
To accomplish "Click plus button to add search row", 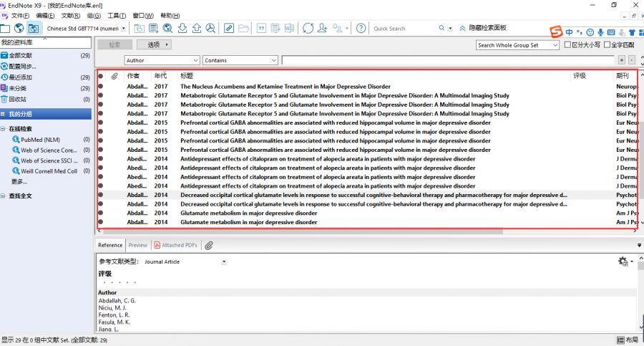I will [622, 60].
